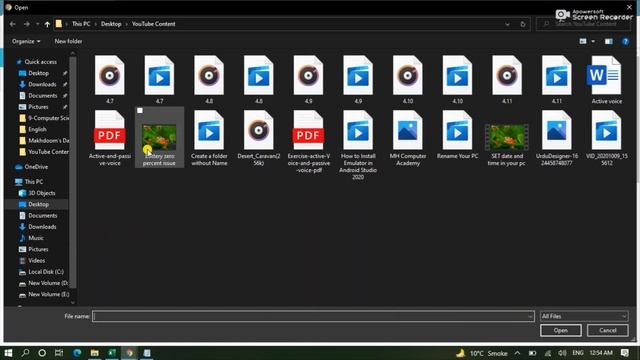The width and height of the screenshot is (640, 360).
Task: Open recent locations dropdown arrow
Action: pyautogui.click(x=37, y=24)
